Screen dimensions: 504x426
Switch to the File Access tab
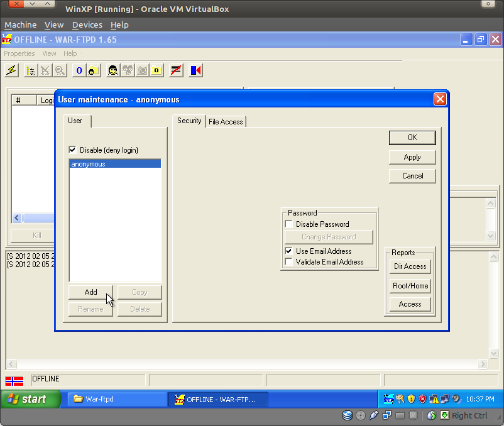(x=226, y=122)
